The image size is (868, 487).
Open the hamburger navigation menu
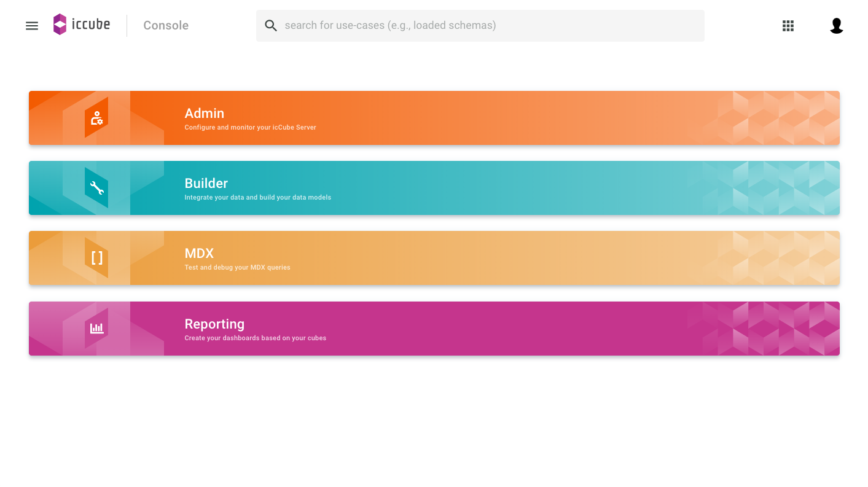pyautogui.click(x=32, y=26)
